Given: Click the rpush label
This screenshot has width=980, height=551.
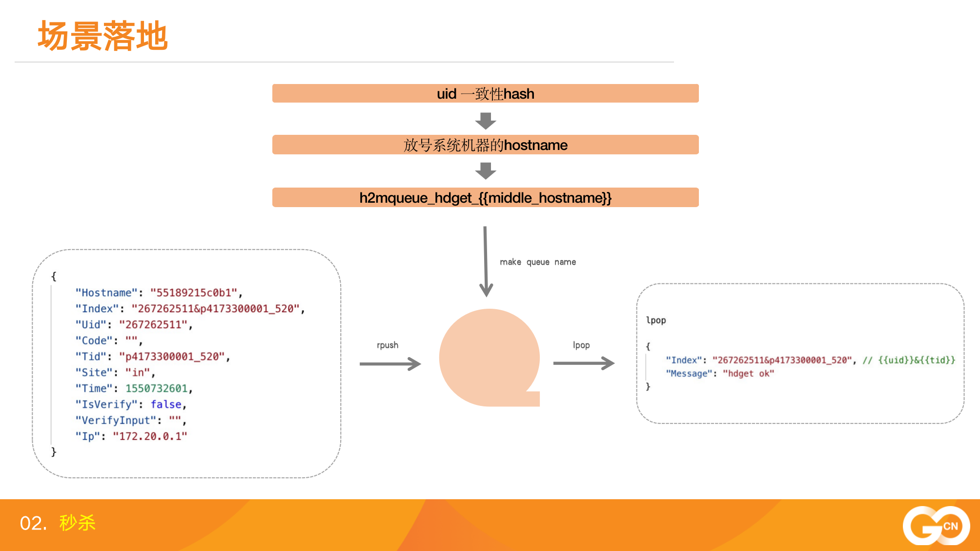Looking at the screenshot, I should point(388,345).
